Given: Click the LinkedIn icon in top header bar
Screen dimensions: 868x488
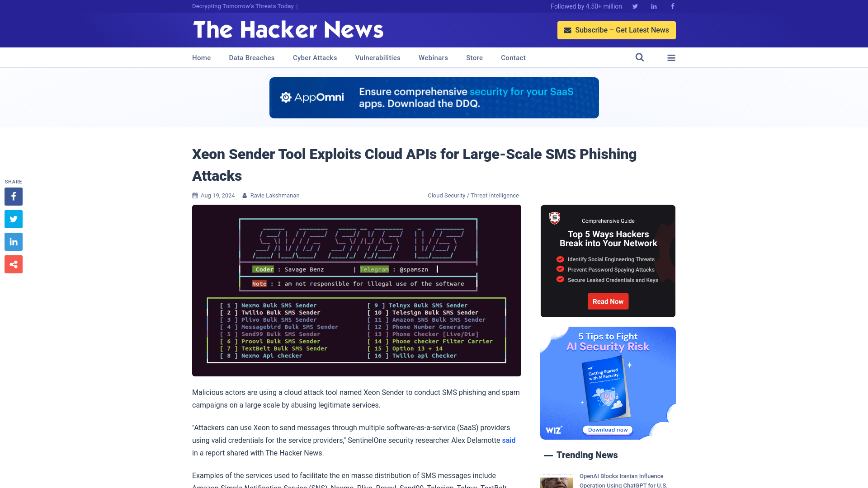Looking at the screenshot, I should [x=653, y=6].
